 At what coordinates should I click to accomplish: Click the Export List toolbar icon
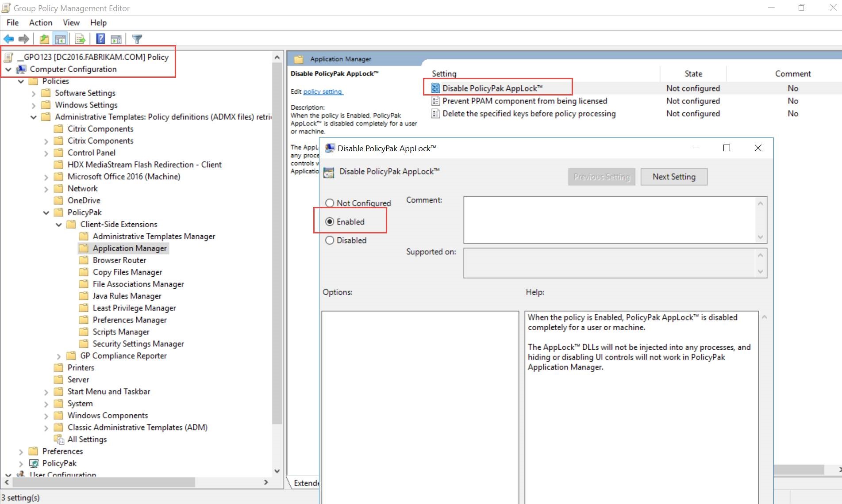(x=80, y=39)
